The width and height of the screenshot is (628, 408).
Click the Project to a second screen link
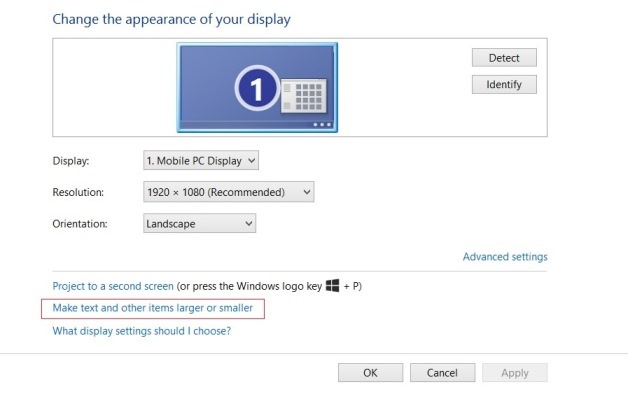[113, 286]
